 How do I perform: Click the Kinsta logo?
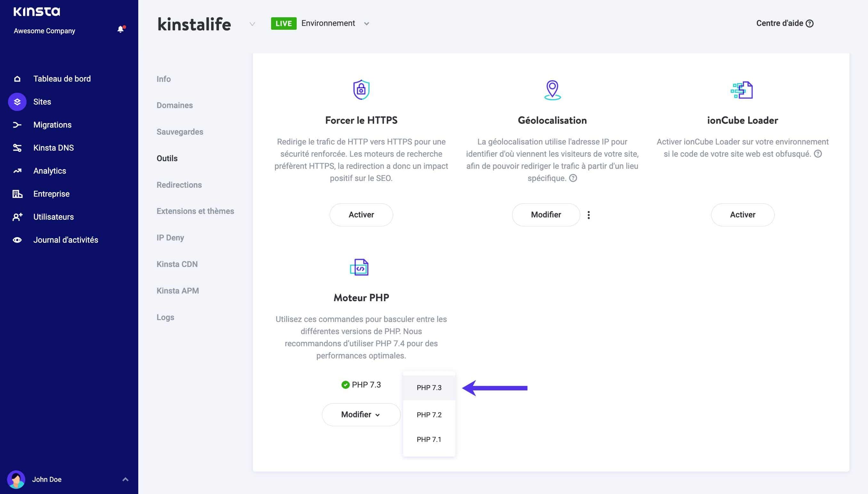[x=37, y=12]
